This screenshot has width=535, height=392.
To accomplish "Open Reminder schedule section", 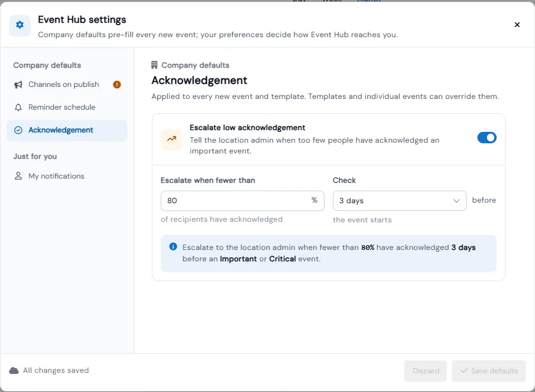I will pyautogui.click(x=67, y=107).
